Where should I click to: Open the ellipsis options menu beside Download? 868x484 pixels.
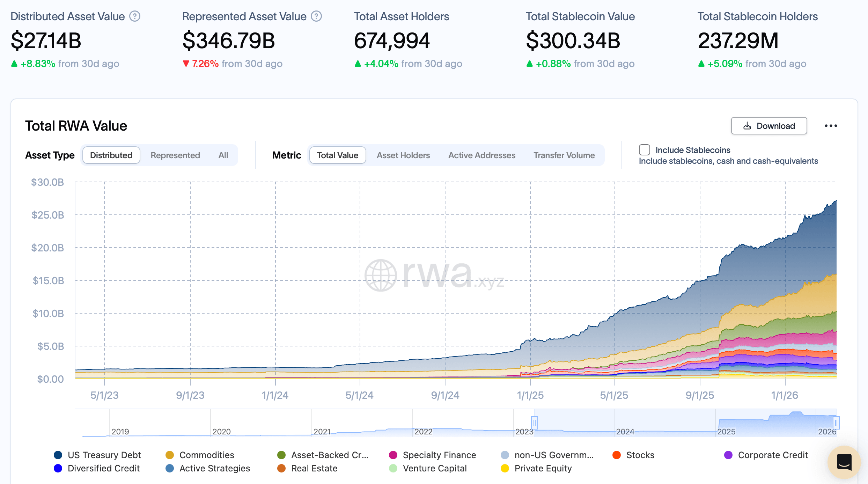coord(831,126)
